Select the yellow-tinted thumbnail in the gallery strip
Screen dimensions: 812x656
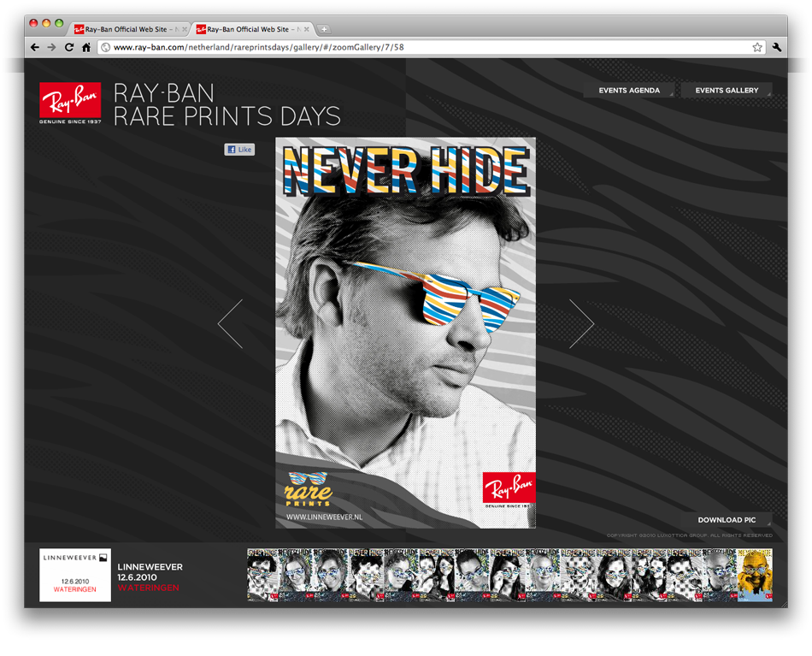click(755, 575)
